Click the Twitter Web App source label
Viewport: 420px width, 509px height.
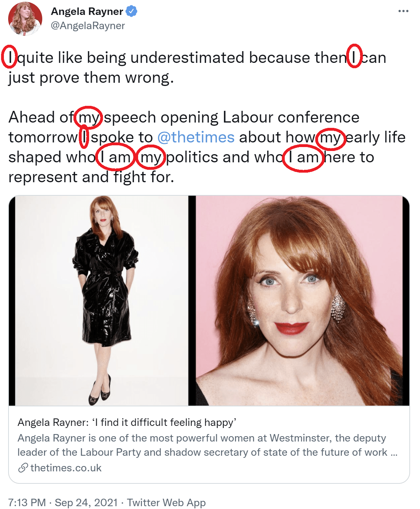point(167,502)
